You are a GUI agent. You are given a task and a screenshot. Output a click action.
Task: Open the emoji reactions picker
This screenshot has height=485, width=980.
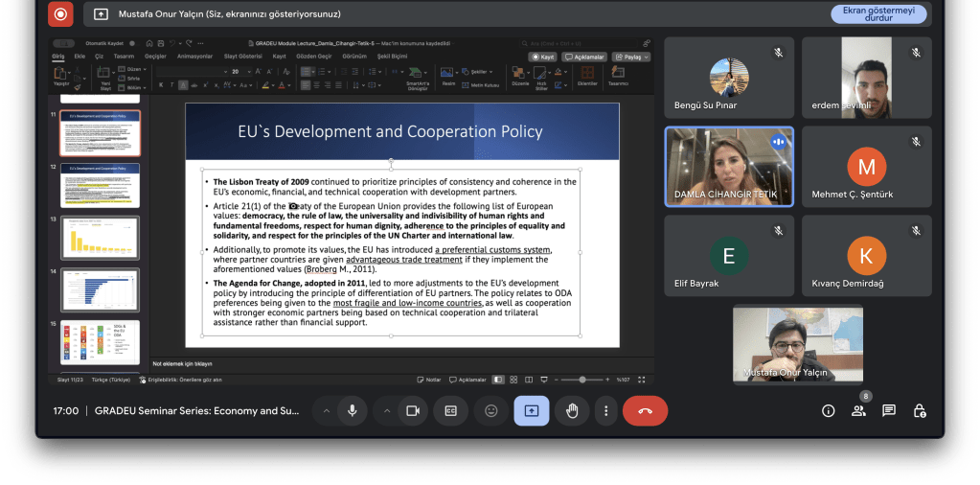point(491,410)
